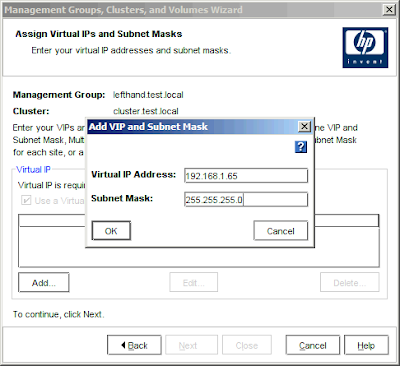The image size is (400, 366).
Task: Click the blue help question mark icon
Action: tap(301, 147)
